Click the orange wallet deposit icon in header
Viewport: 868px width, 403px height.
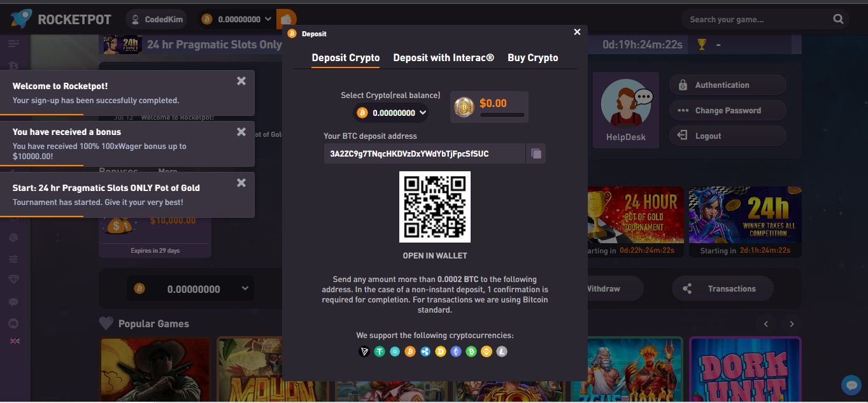click(287, 19)
